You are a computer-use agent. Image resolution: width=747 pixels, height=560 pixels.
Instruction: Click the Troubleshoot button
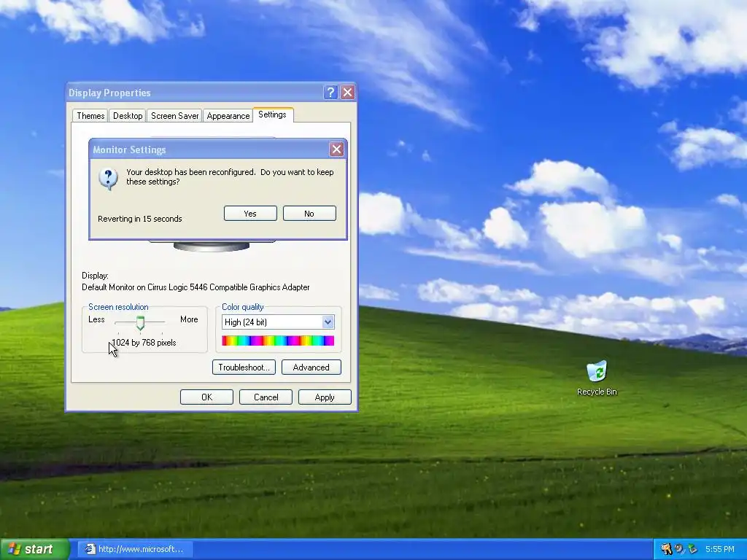[x=244, y=367]
